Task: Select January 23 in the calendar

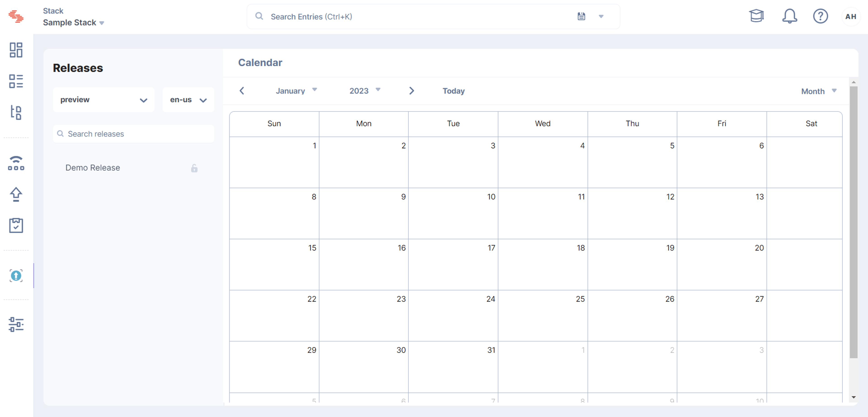Action: 363,316
